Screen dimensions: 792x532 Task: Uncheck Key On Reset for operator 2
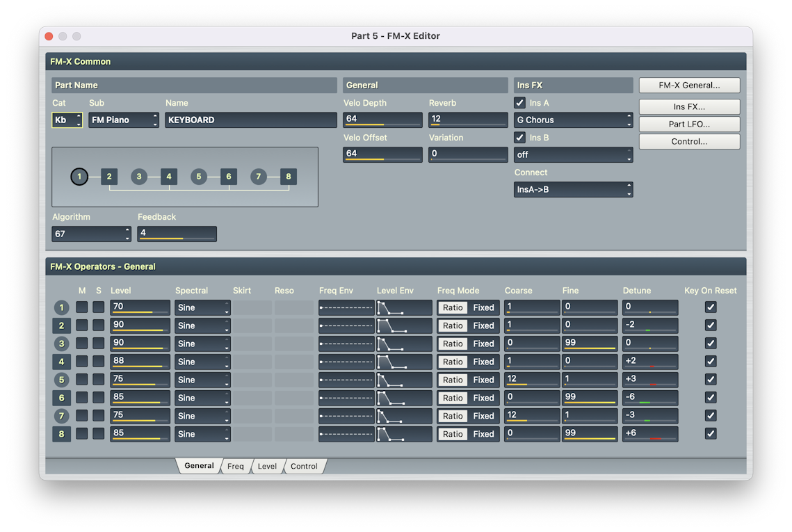pos(710,325)
